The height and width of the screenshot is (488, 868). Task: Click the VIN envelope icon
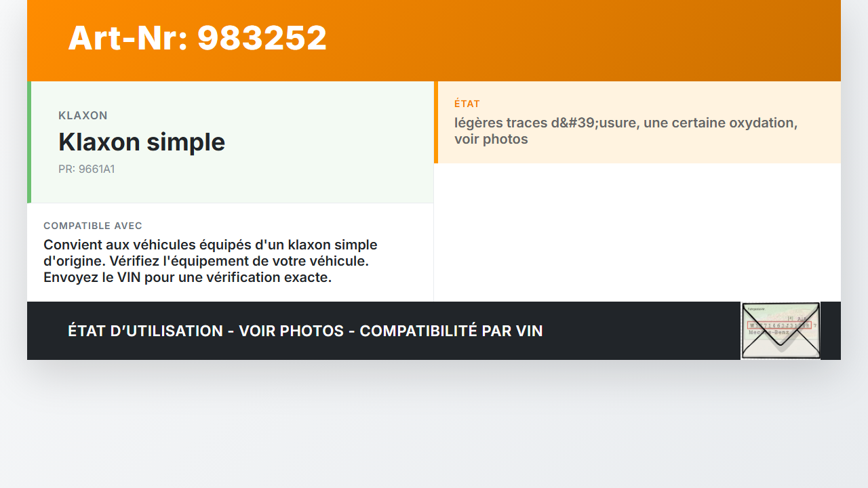[781, 331]
